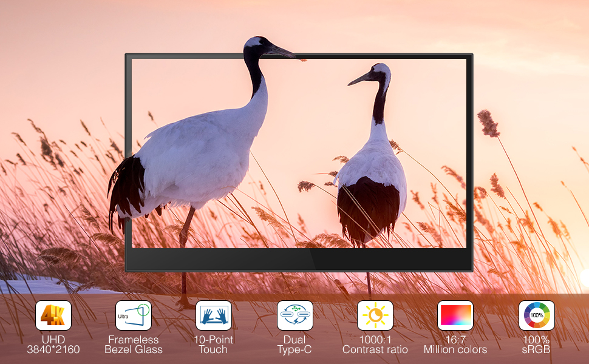Click the sun contrast ratio icon
Image resolution: width=589 pixels, height=364 pixels.
tap(375, 315)
